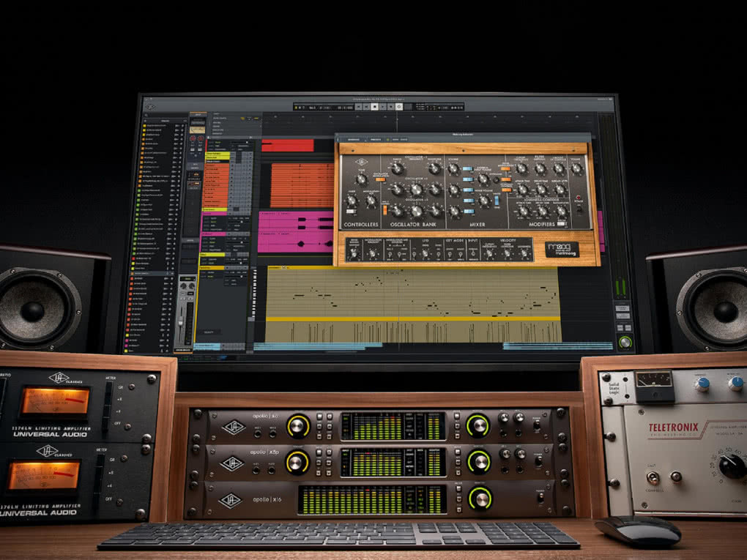This screenshot has height=560, width=747.
Task: Click the Cutoff Frequency knob in the Filter
Action: 521,168
